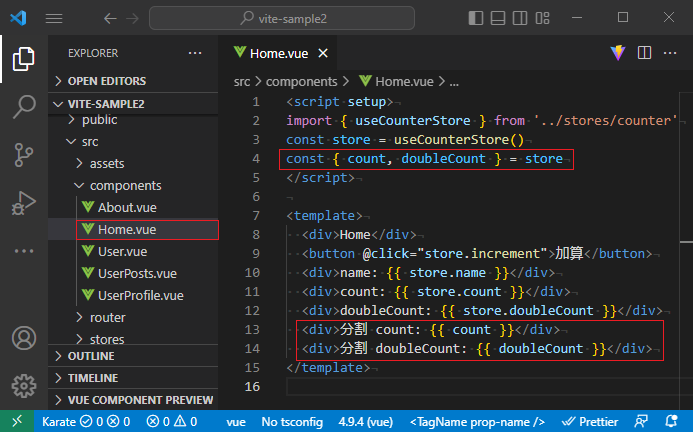The image size is (693, 432).
Task: Click the '../stores/counter' import path
Action: (605, 121)
